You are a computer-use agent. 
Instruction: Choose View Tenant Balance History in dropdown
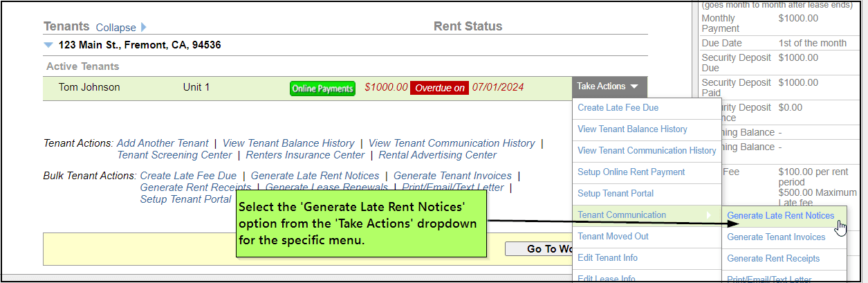coord(632,129)
